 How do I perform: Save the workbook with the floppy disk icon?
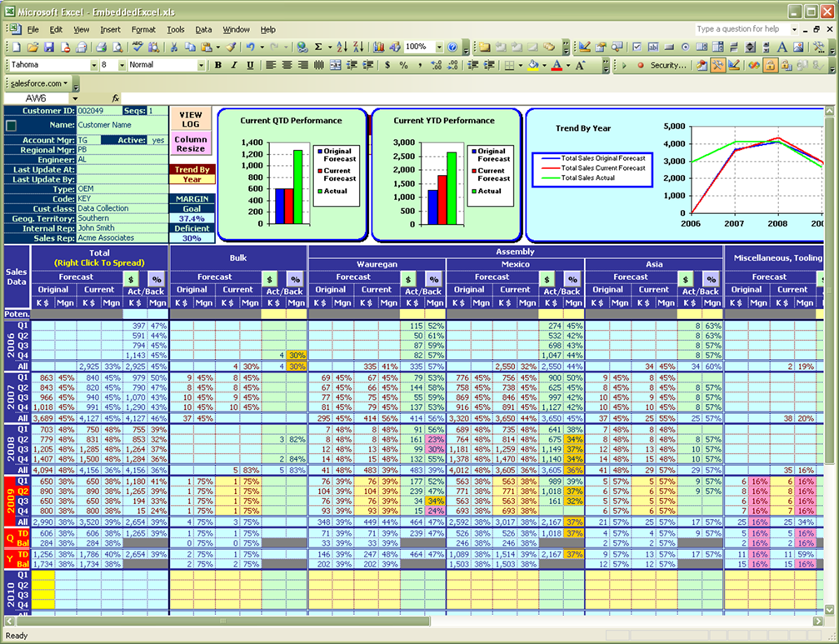click(48, 47)
